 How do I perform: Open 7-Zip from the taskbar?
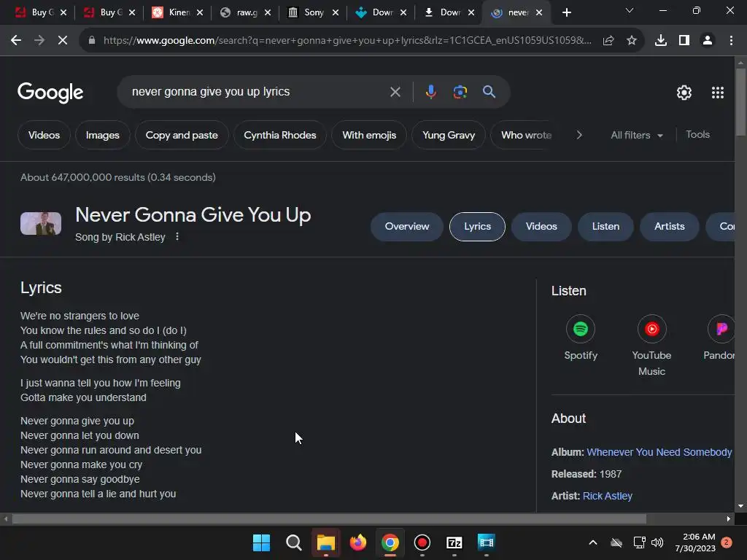click(454, 542)
